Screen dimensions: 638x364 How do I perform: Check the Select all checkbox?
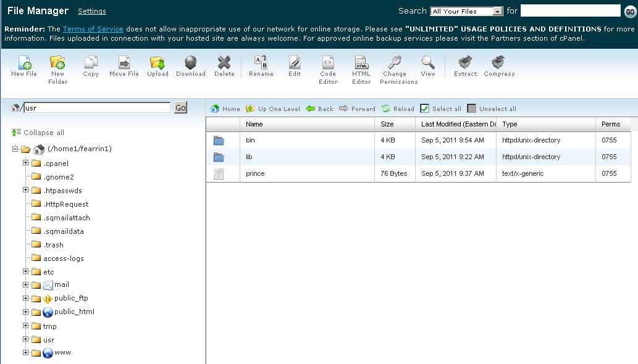(x=425, y=109)
